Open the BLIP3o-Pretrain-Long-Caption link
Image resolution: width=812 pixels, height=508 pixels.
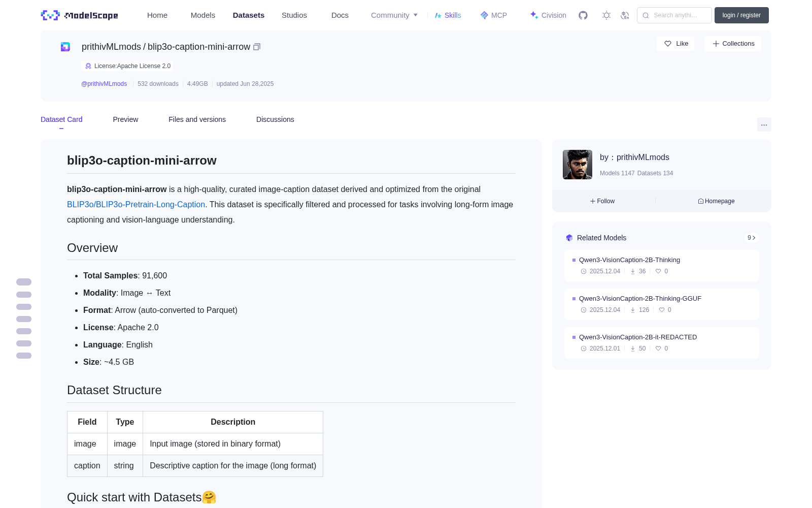click(136, 204)
